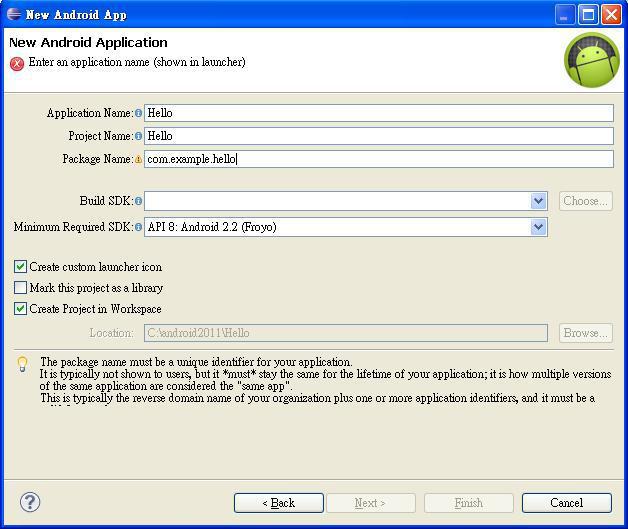628x529 pixels.
Task: Click info icon beside Minimum Required SDK
Action: pos(138,228)
